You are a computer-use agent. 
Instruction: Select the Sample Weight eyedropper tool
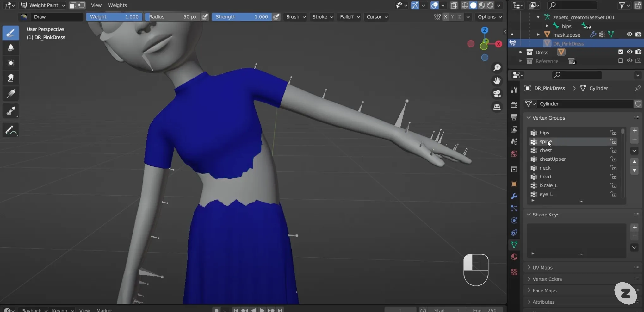[11, 111]
